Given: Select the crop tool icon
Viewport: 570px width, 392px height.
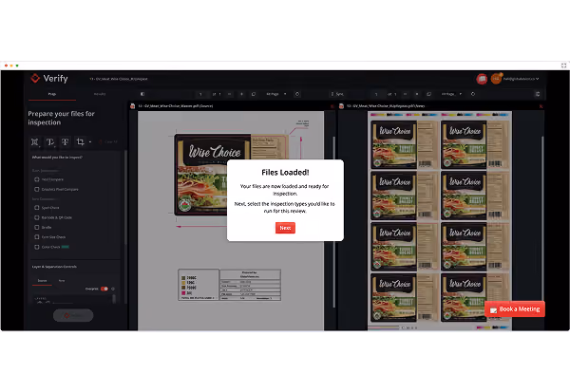Looking at the screenshot, I should pyautogui.click(x=81, y=141).
